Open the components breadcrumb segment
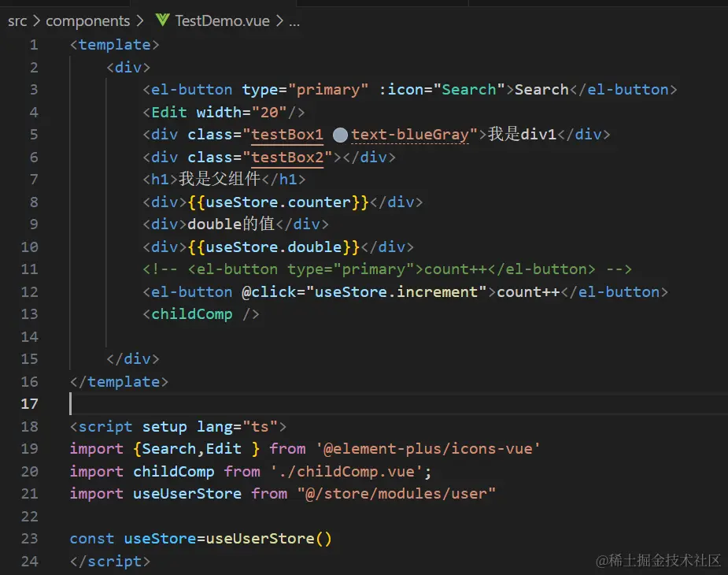The height and width of the screenshot is (575, 728). pyautogui.click(x=87, y=21)
